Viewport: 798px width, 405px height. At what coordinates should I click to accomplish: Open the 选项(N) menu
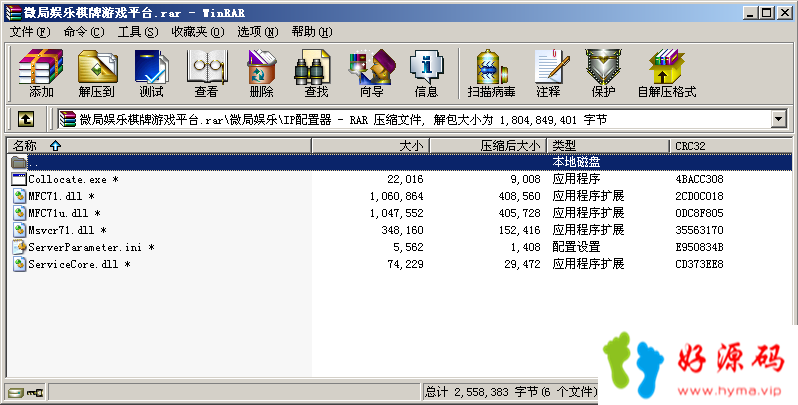(258, 32)
